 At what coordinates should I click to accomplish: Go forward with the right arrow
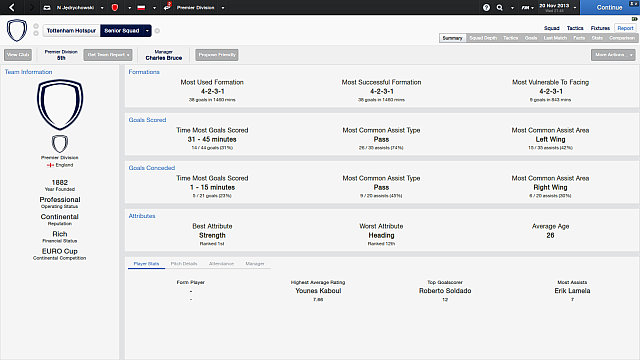tap(31, 7)
